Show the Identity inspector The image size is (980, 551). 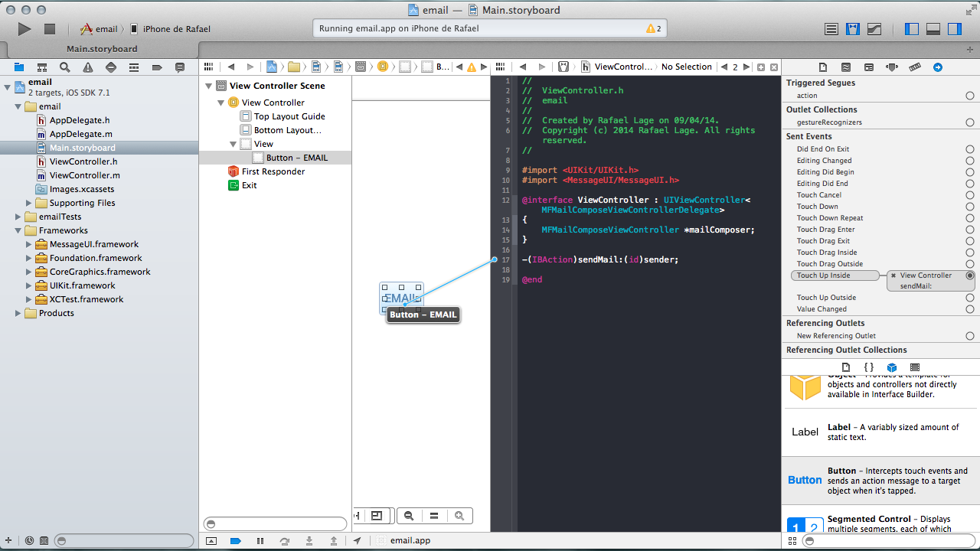[x=869, y=67]
